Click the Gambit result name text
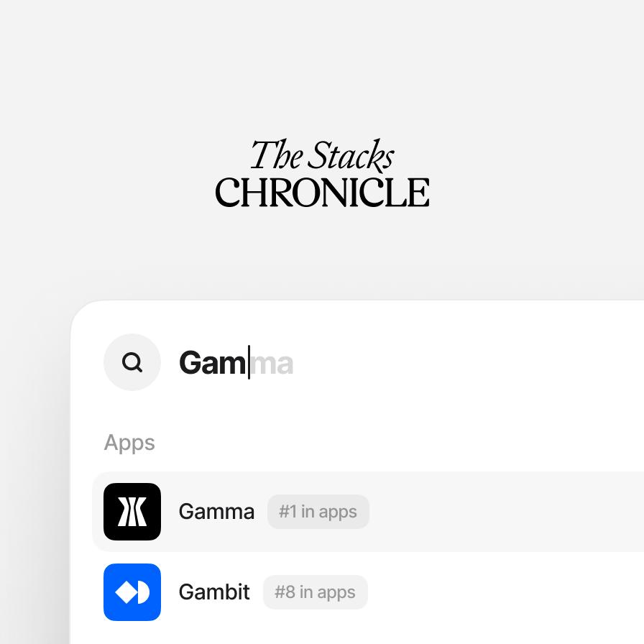This screenshot has height=644, width=644. point(214,592)
